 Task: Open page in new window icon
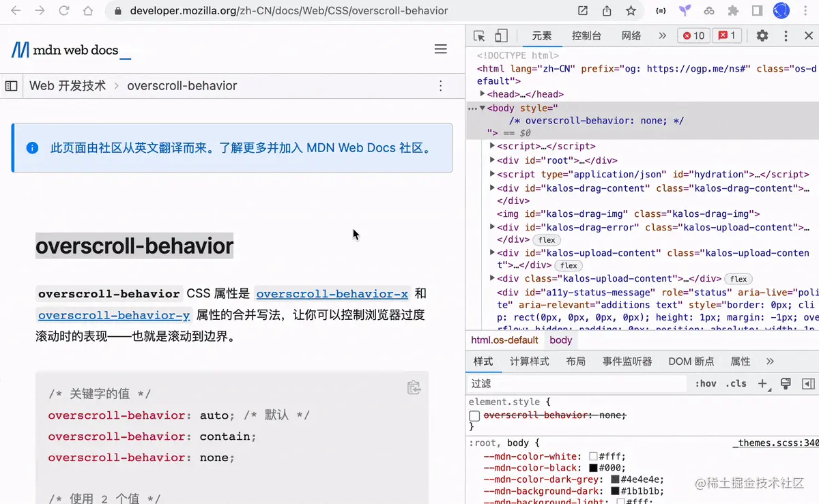tap(583, 11)
